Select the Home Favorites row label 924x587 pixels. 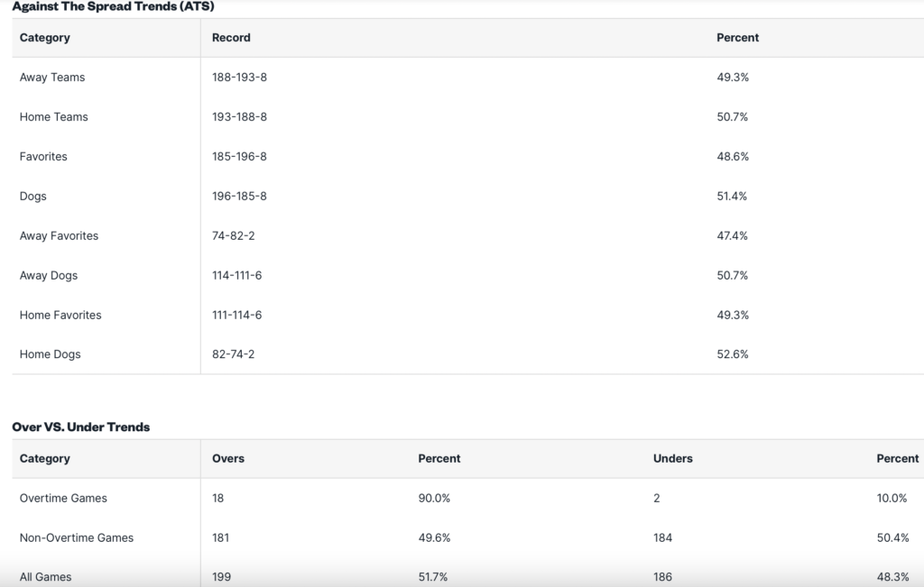[x=60, y=315]
